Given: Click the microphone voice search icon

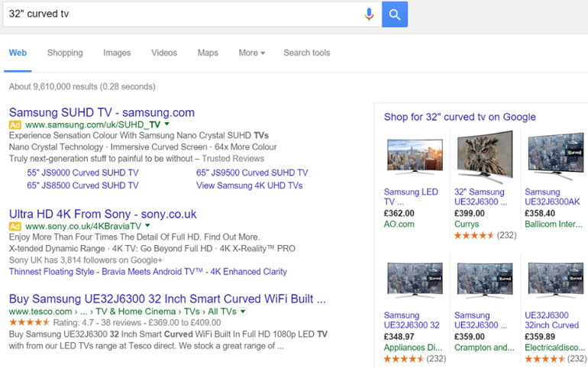Looking at the screenshot, I should 369,14.
